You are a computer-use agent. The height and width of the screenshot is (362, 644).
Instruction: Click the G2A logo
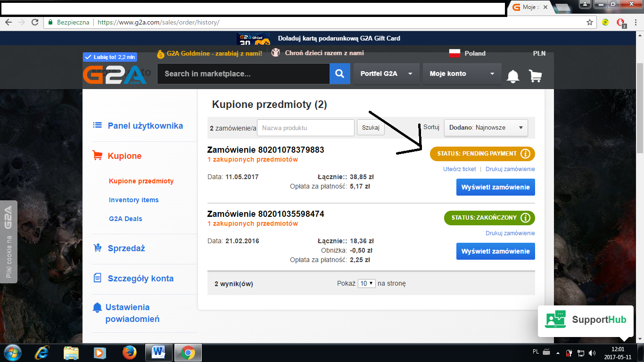pyautogui.click(x=115, y=75)
